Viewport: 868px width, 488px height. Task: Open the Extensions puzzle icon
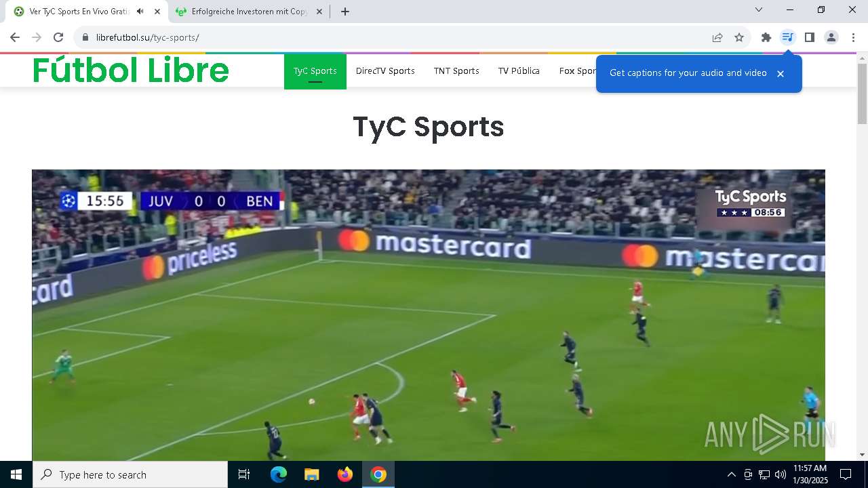tap(766, 37)
